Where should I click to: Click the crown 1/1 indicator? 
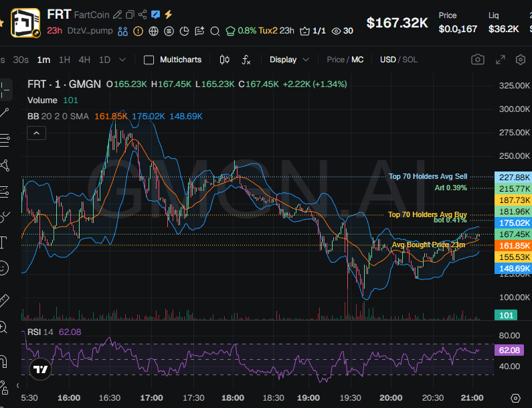click(313, 31)
